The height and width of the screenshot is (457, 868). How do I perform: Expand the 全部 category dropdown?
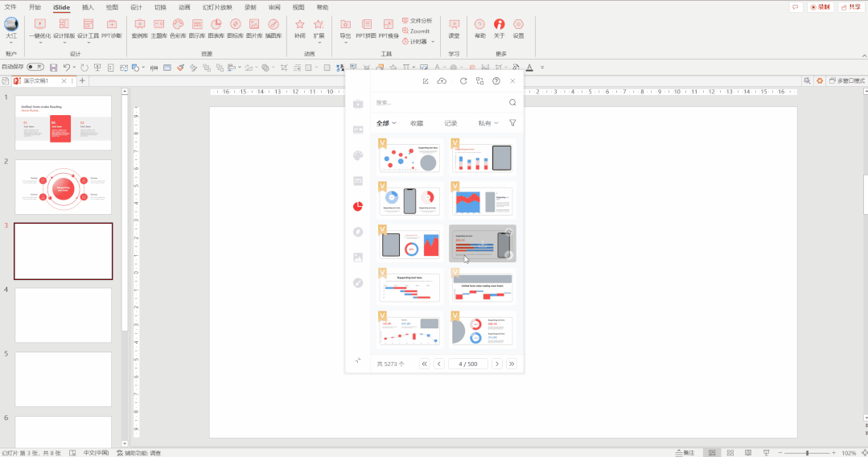pyautogui.click(x=386, y=123)
